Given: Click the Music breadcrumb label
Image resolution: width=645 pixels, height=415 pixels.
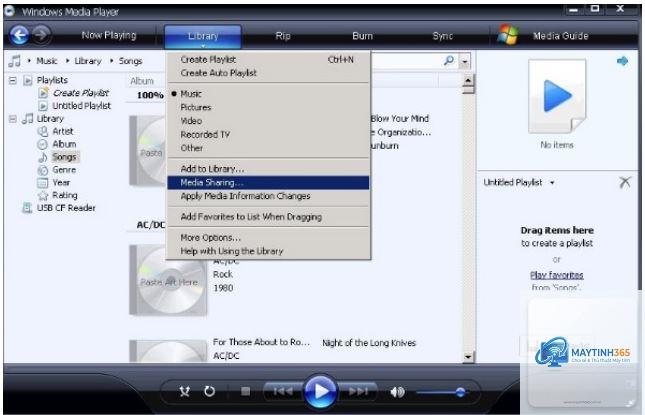Looking at the screenshot, I should (47, 61).
